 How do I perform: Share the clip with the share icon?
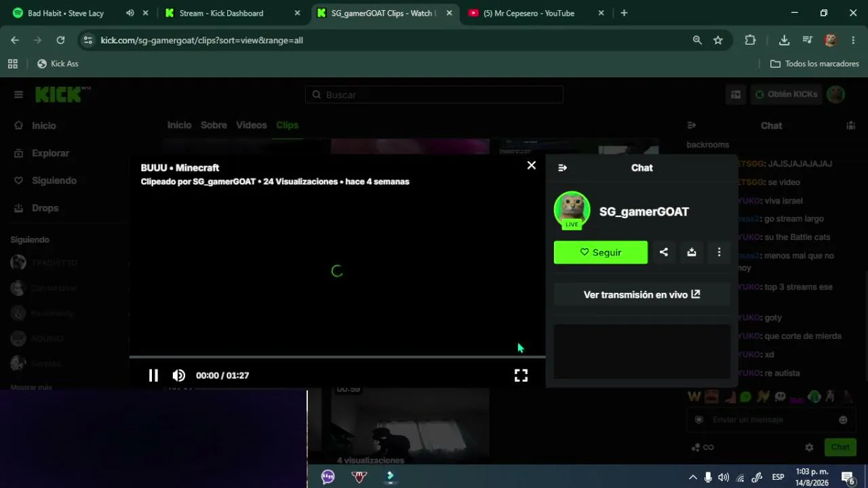coord(664,252)
